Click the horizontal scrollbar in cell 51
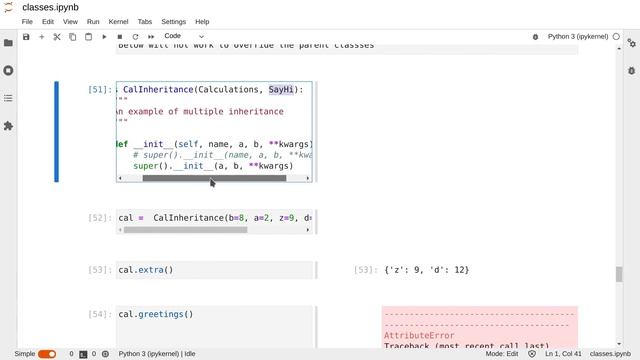 click(x=214, y=178)
